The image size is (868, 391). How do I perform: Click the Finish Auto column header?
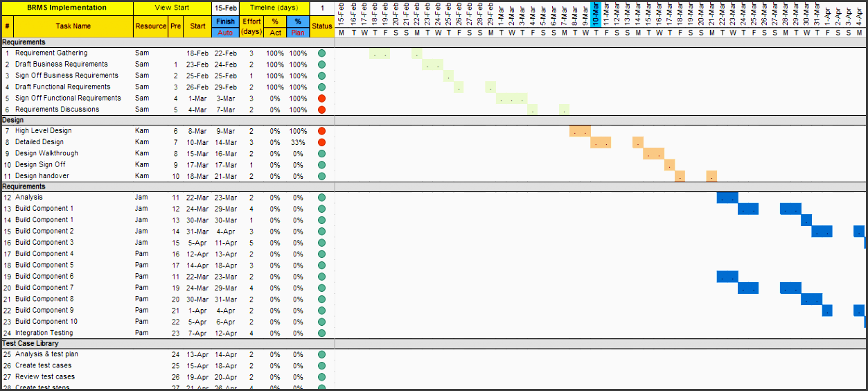225,26
